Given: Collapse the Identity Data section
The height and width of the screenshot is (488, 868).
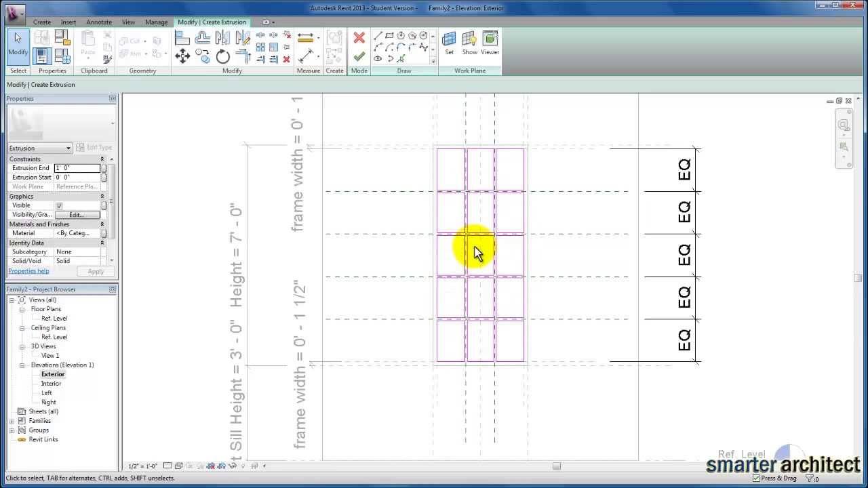Looking at the screenshot, I should pyautogui.click(x=102, y=243).
